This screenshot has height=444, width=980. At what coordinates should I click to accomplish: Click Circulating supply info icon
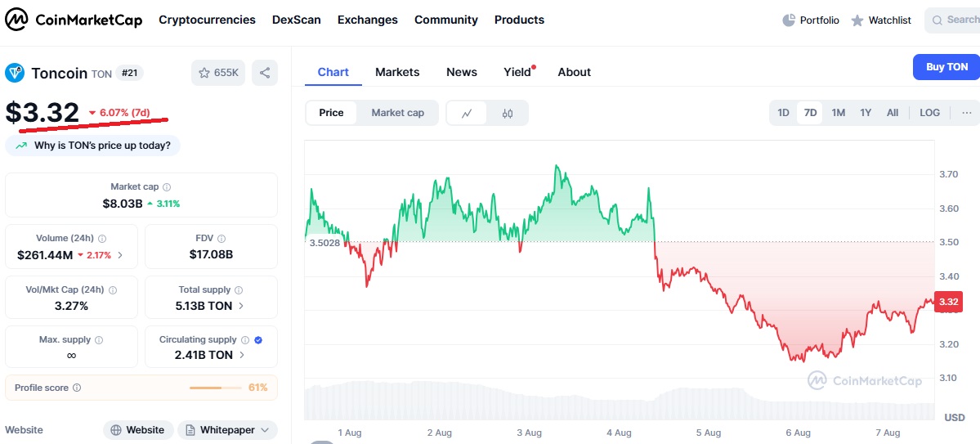(x=245, y=340)
